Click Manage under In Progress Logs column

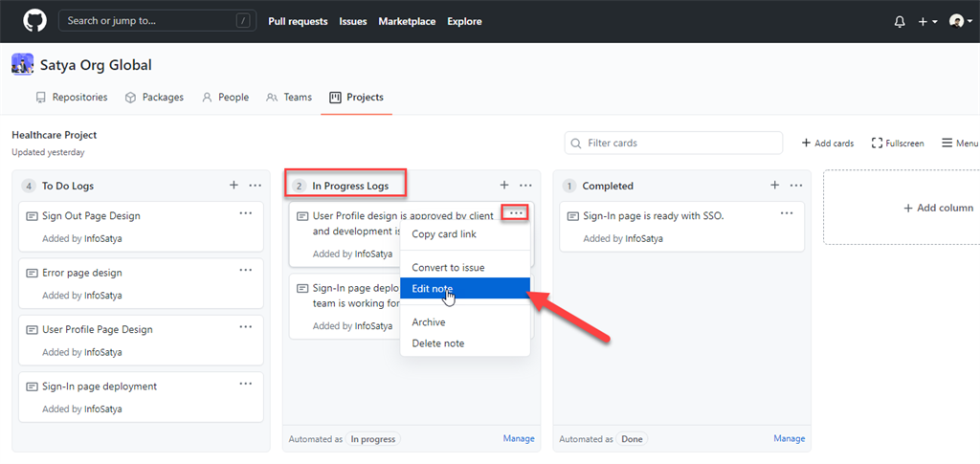(x=519, y=439)
